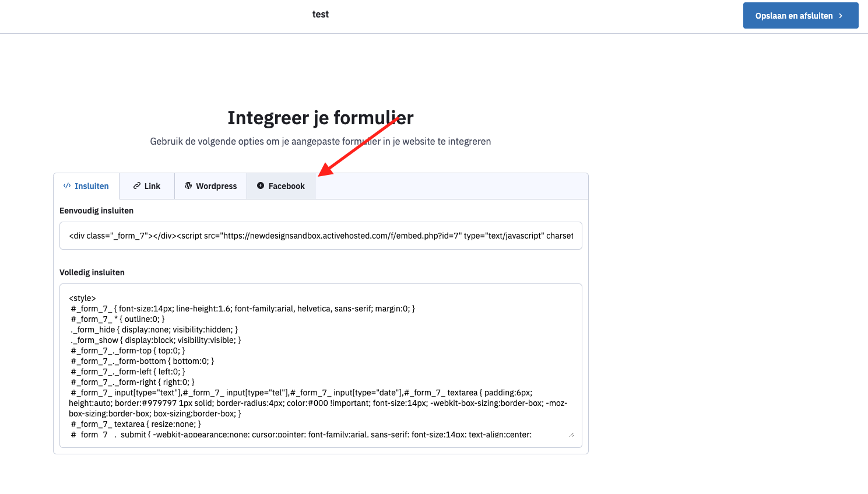Click the '#_form_7_._form-bottom' code line
This screenshot has height=494, width=868.
click(x=143, y=361)
